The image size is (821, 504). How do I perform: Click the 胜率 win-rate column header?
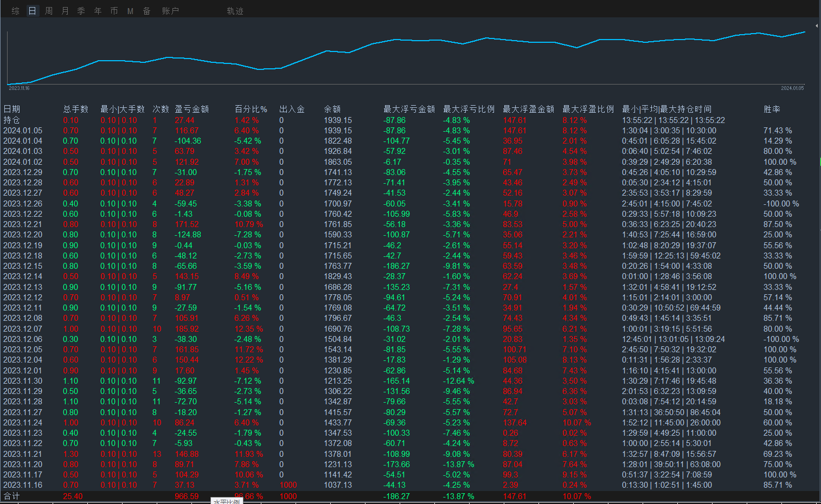point(772,109)
